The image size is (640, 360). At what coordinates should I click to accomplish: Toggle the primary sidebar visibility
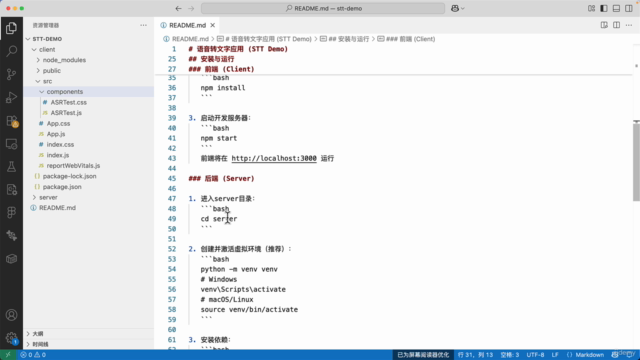point(604,8)
